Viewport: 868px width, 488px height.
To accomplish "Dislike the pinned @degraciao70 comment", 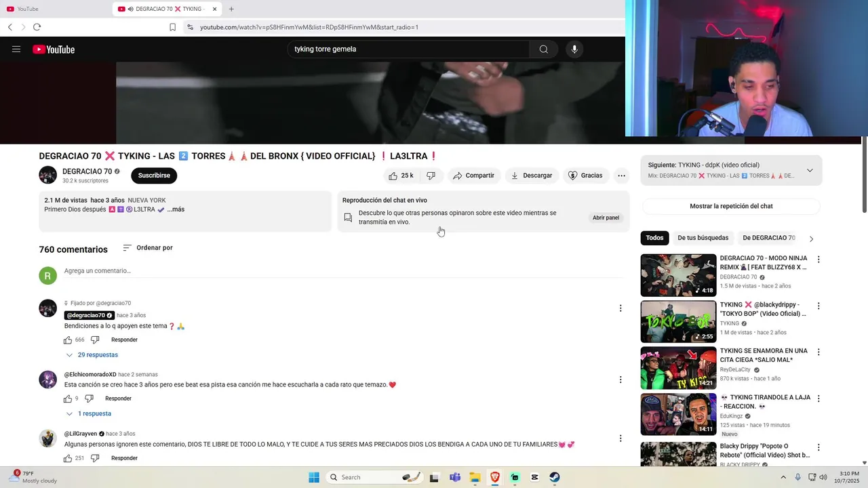I will 95,340.
